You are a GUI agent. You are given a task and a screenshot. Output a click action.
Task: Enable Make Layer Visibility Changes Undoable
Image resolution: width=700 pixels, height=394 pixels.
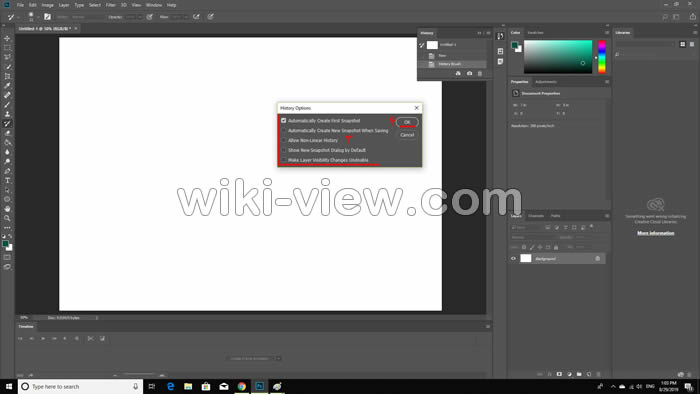tap(283, 160)
